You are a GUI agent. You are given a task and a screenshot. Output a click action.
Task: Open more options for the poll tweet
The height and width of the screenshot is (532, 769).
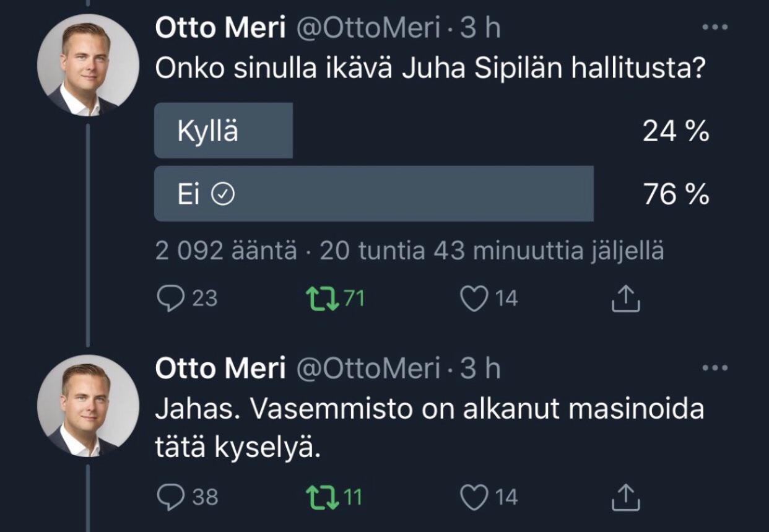(715, 27)
